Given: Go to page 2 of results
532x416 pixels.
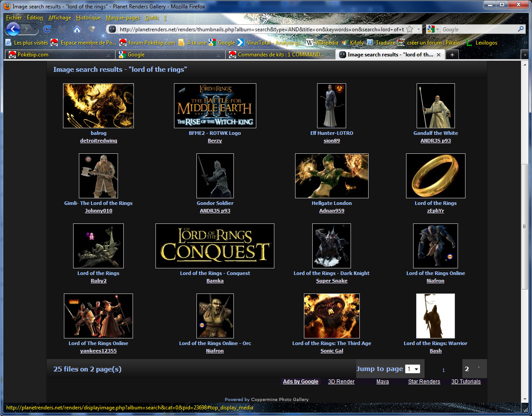Looking at the screenshot, I should click(467, 369).
